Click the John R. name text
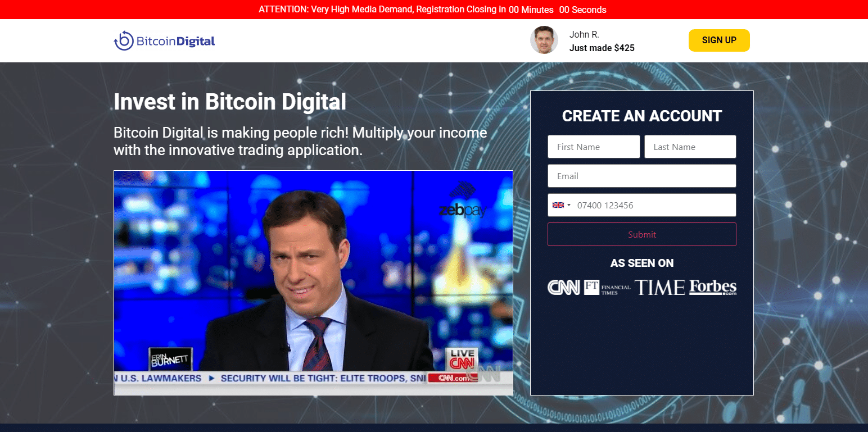The image size is (868, 432). 584,35
